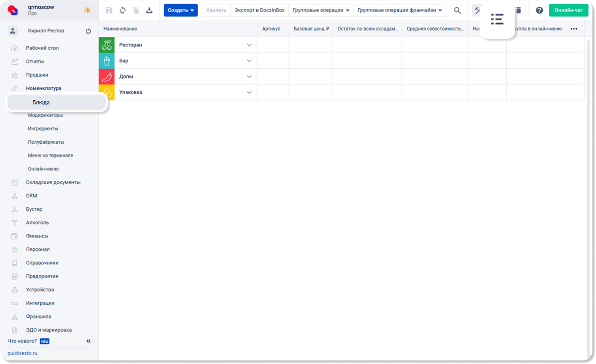Click the power logout icon
Screen dimensions: 596x364
88,31
